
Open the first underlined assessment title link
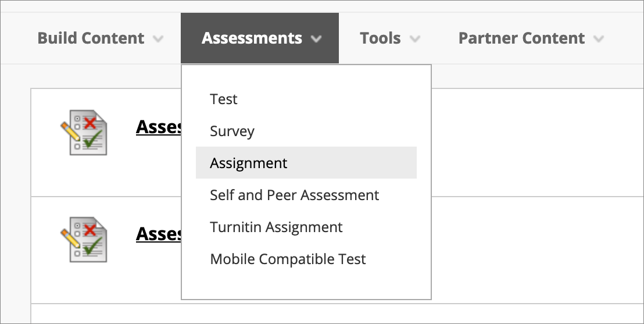click(158, 127)
